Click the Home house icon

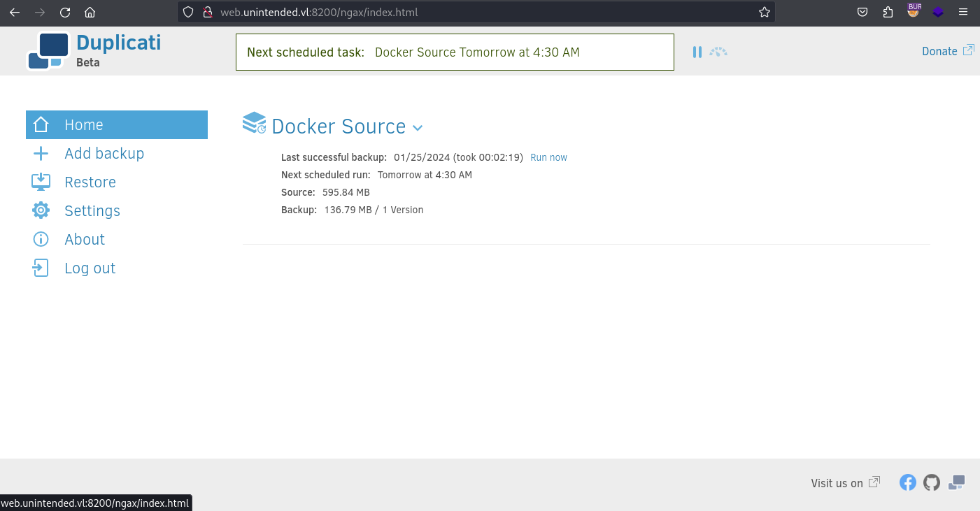click(x=41, y=124)
